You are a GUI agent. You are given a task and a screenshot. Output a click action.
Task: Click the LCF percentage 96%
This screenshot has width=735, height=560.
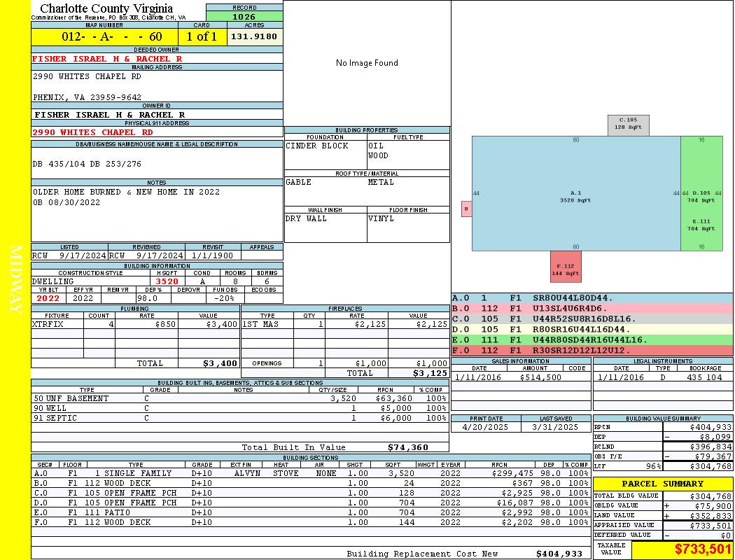653,466
